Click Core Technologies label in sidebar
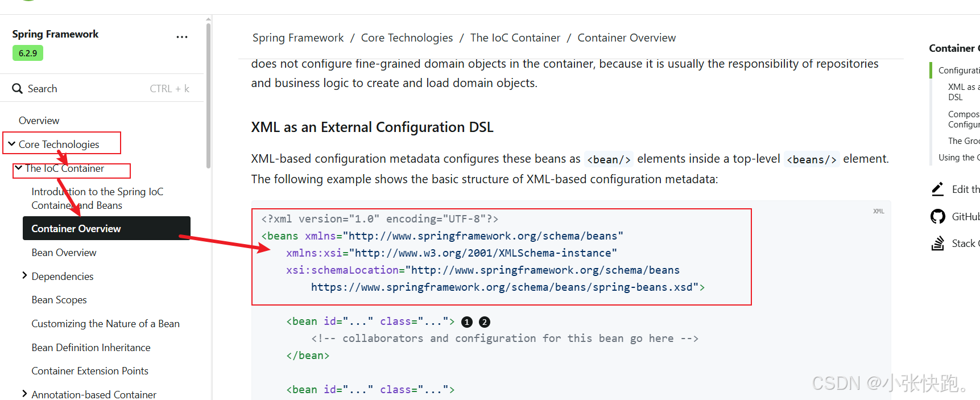The image size is (980, 400). [59, 145]
